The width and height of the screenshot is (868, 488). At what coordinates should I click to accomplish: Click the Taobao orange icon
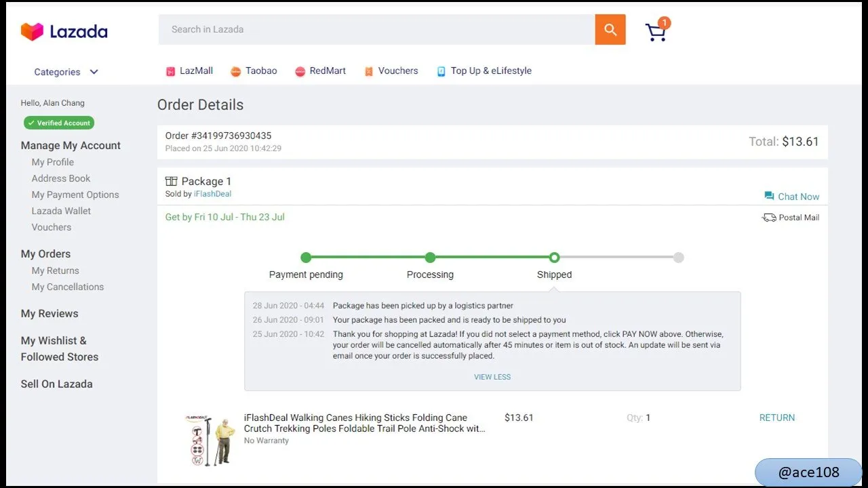click(236, 71)
